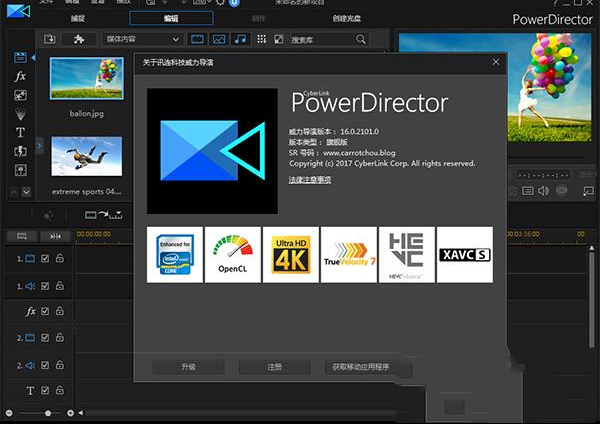Disable the effects (fx) track checkbox
This screenshot has height=424, width=600.
[44, 311]
